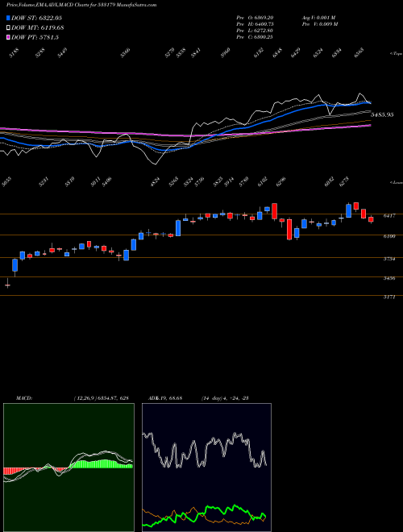Select the 'DOW ST: 6322.03' legend text

click(36, 18)
